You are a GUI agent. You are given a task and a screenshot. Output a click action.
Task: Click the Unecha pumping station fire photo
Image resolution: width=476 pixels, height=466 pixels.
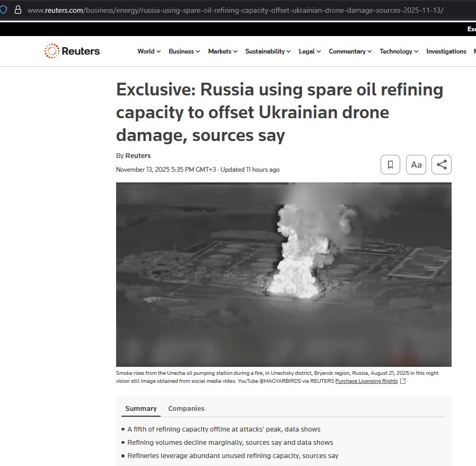tap(284, 275)
